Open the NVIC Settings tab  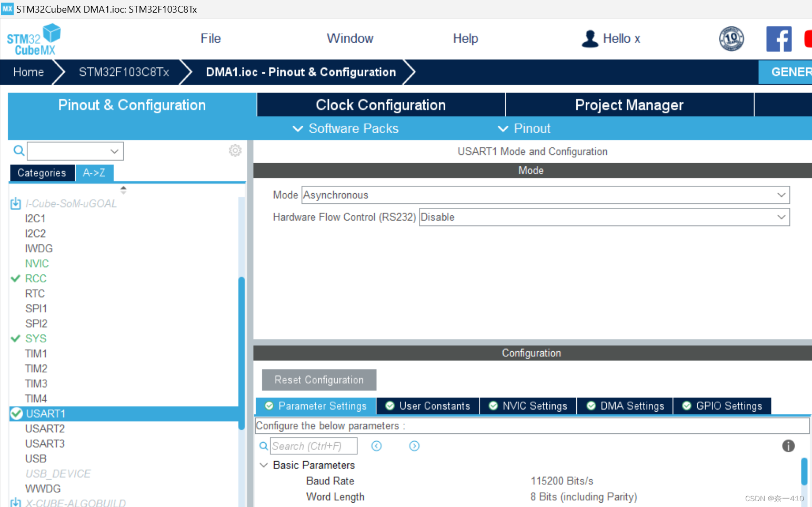tap(528, 406)
